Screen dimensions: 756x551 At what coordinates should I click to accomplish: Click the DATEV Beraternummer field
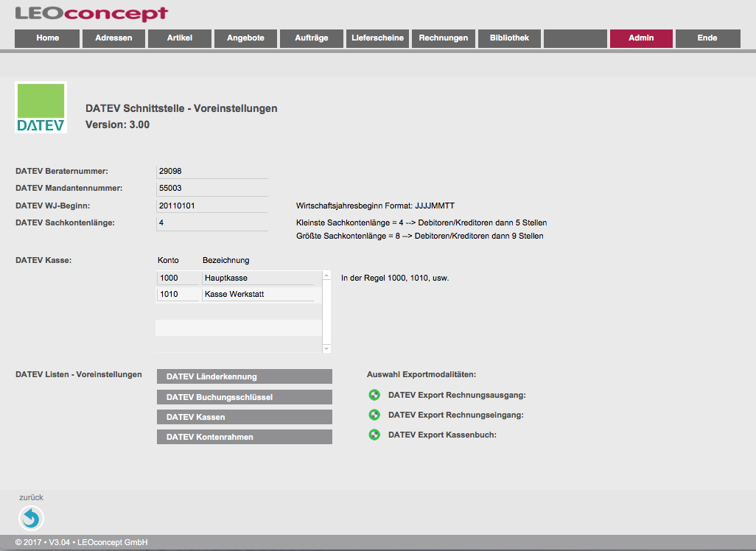click(x=212, y=172)
